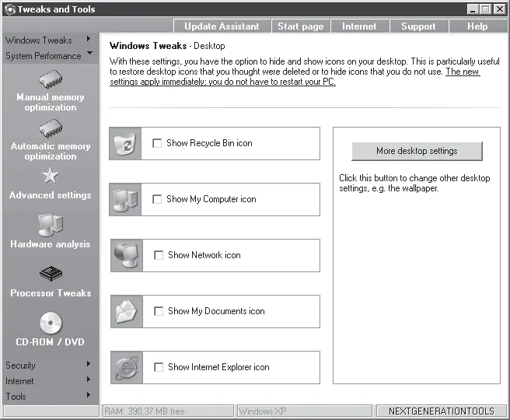Select the Tools sidebar heading
This screenshot has height=420, width=510.
(16, 397)
